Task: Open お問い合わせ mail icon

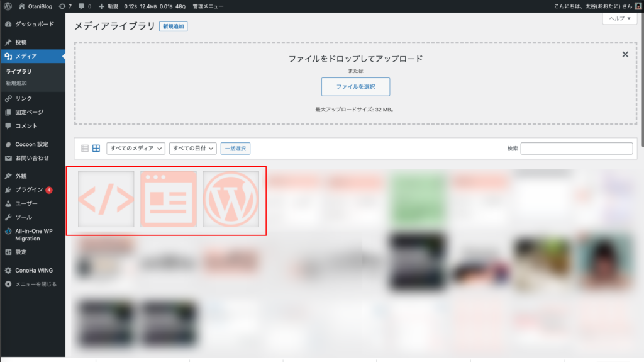Action: (x=8, y=158)
